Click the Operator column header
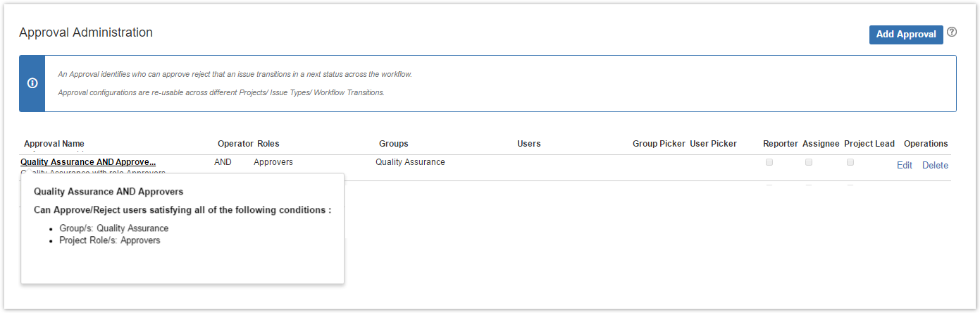 click(x=235, y=144)
